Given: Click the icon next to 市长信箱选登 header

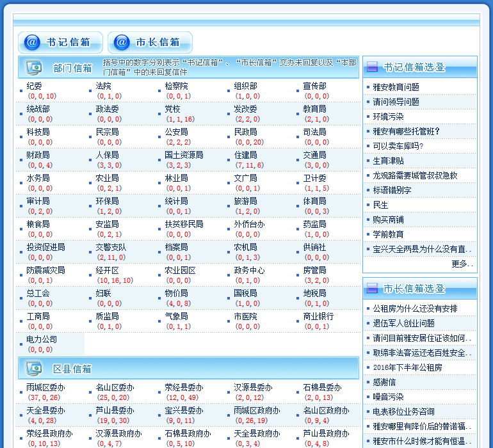Looking at the screenshot, I should pyautogui.click(x=372, y=289).
